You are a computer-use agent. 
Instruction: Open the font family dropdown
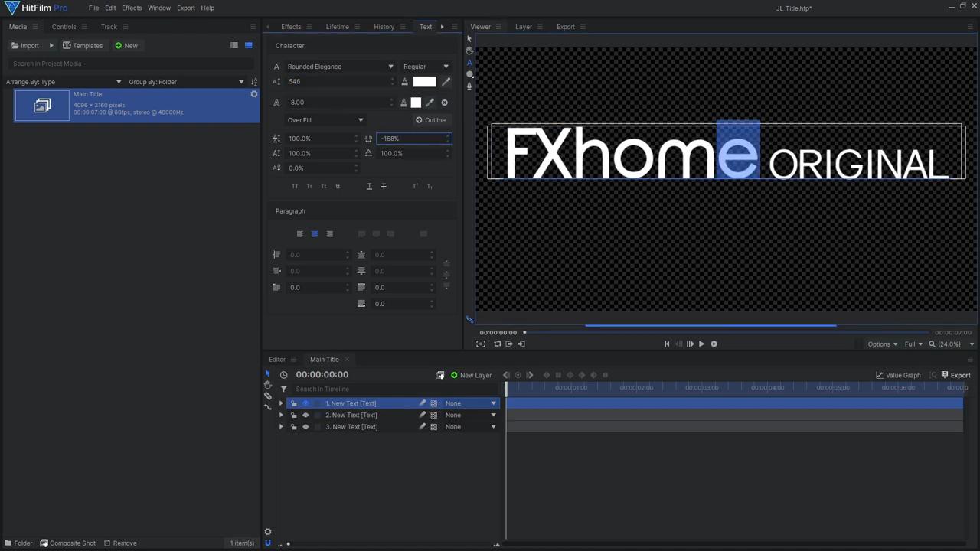tap(340, 67)
